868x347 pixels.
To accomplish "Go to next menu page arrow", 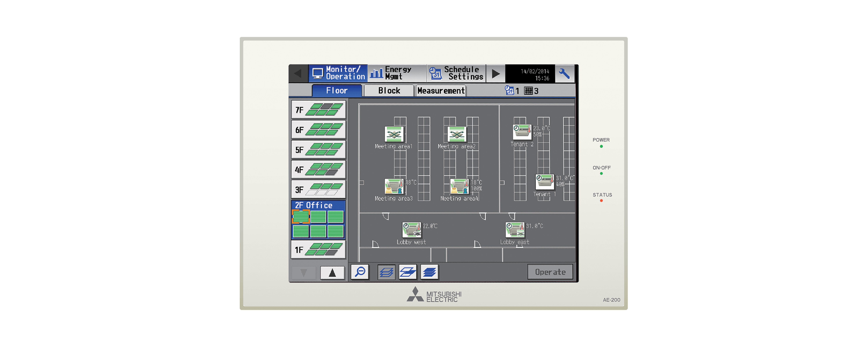I will tap(495, 73).
